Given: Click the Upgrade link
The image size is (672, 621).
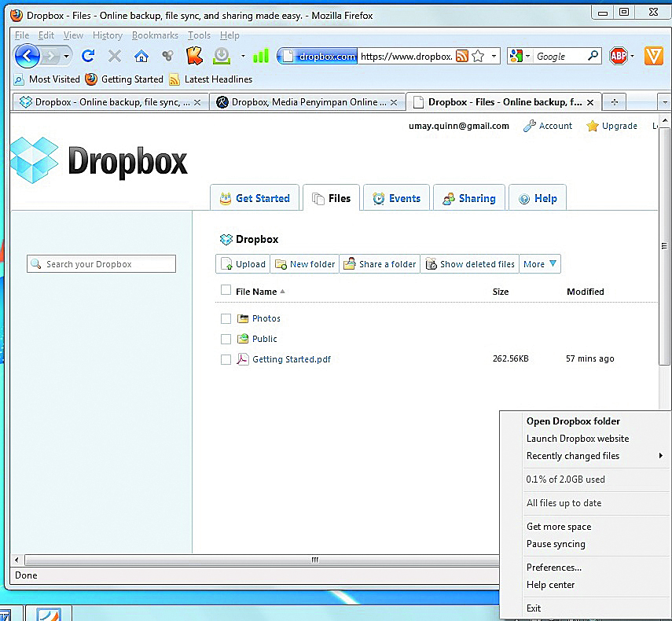Looking at the screenshot, I should [611, 126].
